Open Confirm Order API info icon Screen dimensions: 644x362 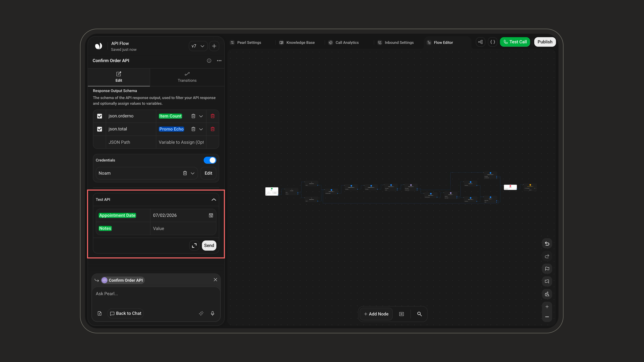(x=209, y=61)
